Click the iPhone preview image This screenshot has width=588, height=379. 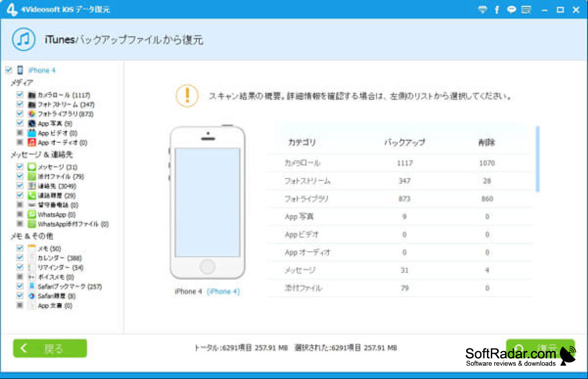point(207,203)
